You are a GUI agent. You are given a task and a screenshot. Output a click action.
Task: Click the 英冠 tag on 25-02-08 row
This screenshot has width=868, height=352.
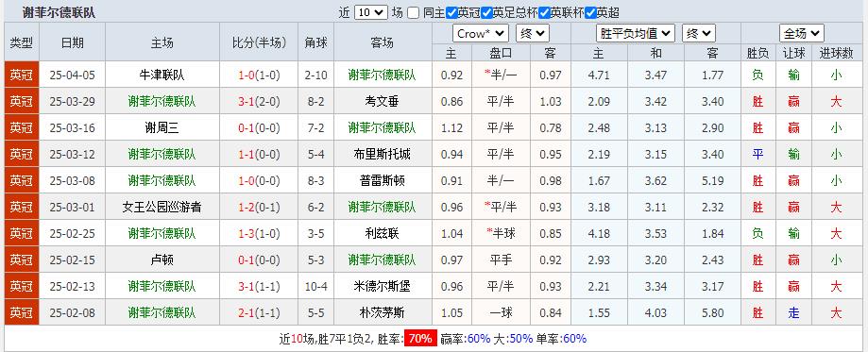(22, 313)
